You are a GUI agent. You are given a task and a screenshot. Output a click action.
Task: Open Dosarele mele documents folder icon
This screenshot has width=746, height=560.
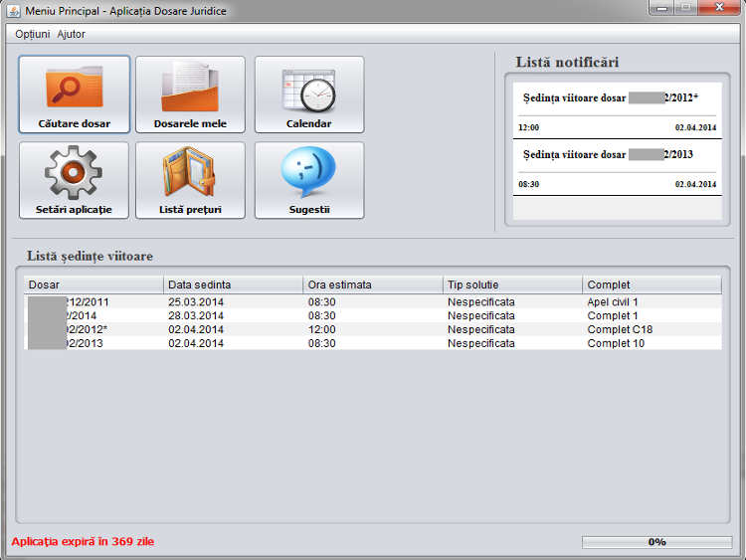(190, 88)
